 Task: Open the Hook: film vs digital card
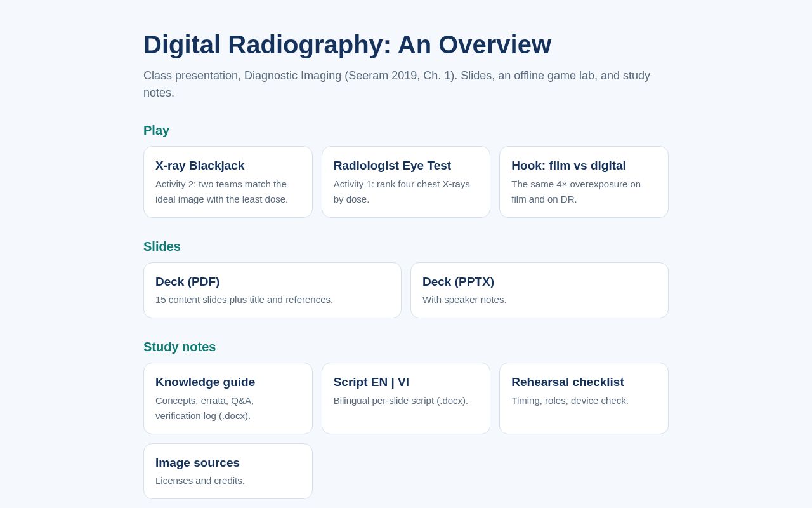click(x=584, y=182)
